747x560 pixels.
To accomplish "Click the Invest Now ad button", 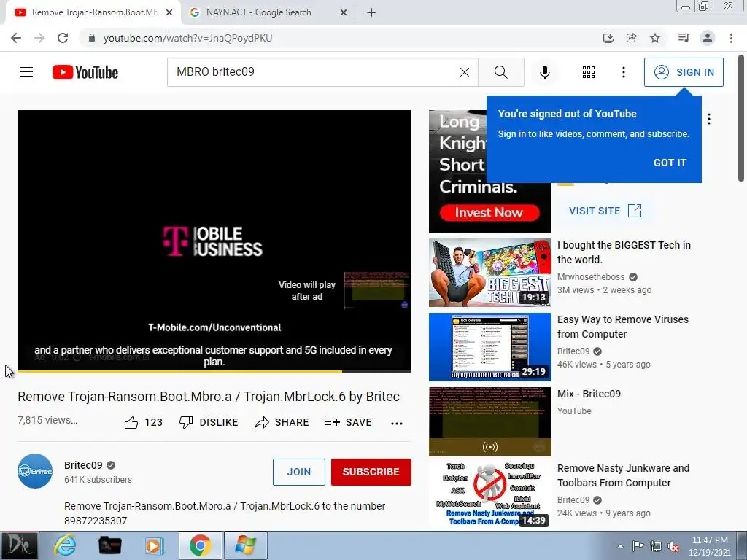I will (x=489, y=212).
